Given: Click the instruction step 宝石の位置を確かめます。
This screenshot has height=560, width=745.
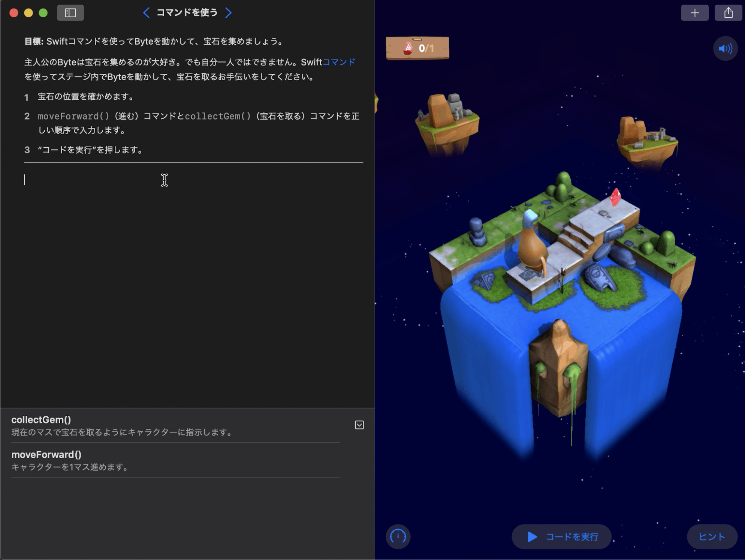Looking at the screenshot, I should (x=87, y=97).
